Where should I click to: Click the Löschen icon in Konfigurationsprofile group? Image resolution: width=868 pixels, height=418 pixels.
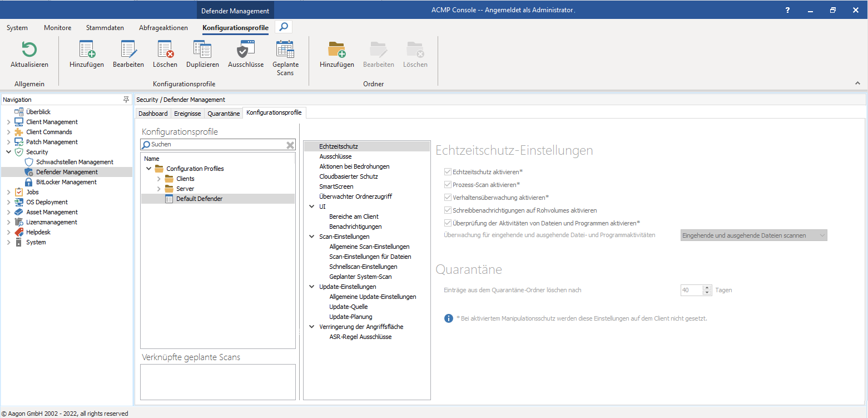click(x=165, y=53)
